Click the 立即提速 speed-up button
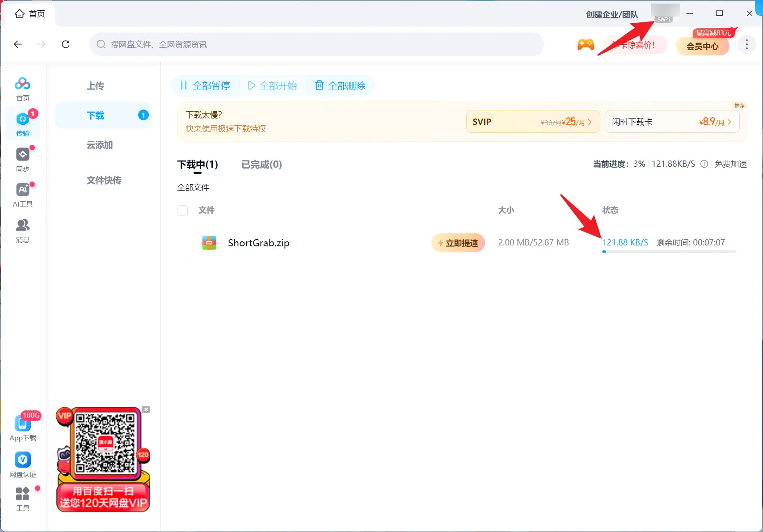 tap(458, 243)
